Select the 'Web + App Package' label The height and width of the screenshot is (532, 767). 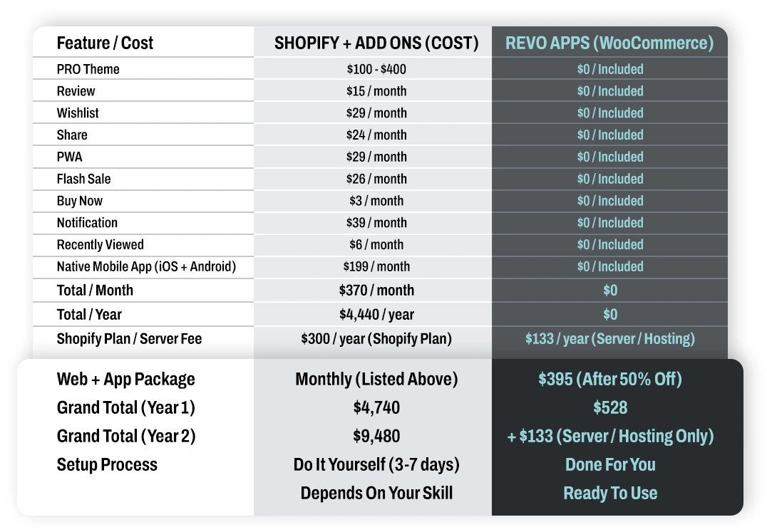pyautogui.click(x=125, y=380)
